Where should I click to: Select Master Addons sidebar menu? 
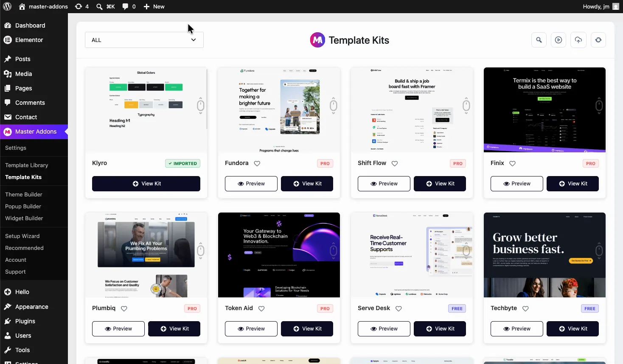click(x=34, y=132)
